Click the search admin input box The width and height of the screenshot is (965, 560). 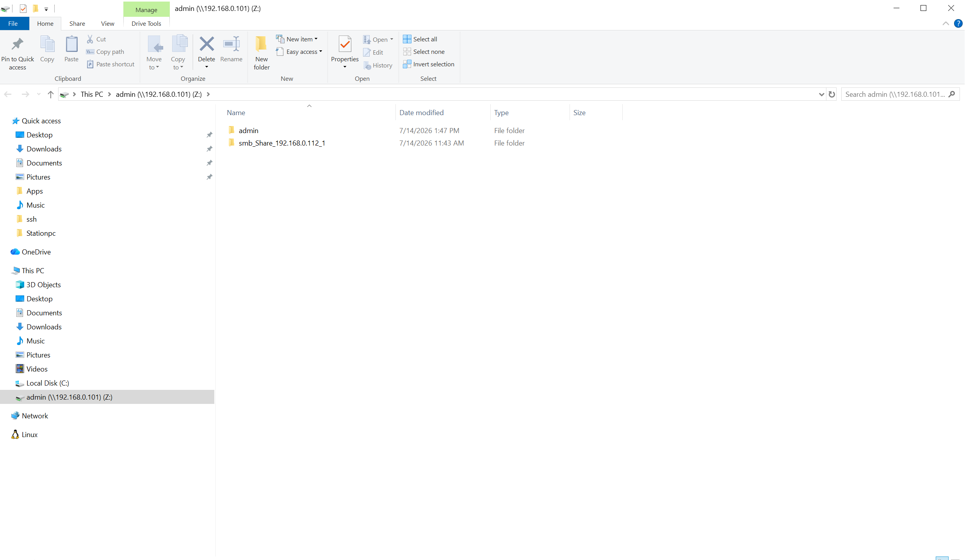point(895,94)
